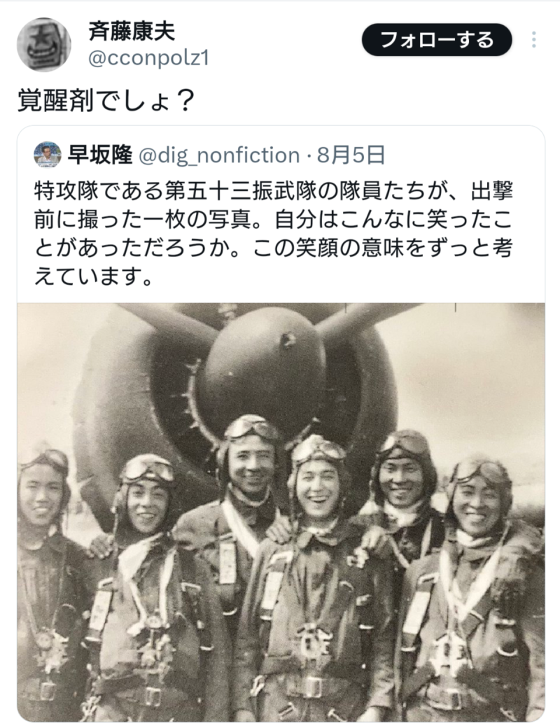Click the 8月5日 date of quoted tweet

pos(351,155)
